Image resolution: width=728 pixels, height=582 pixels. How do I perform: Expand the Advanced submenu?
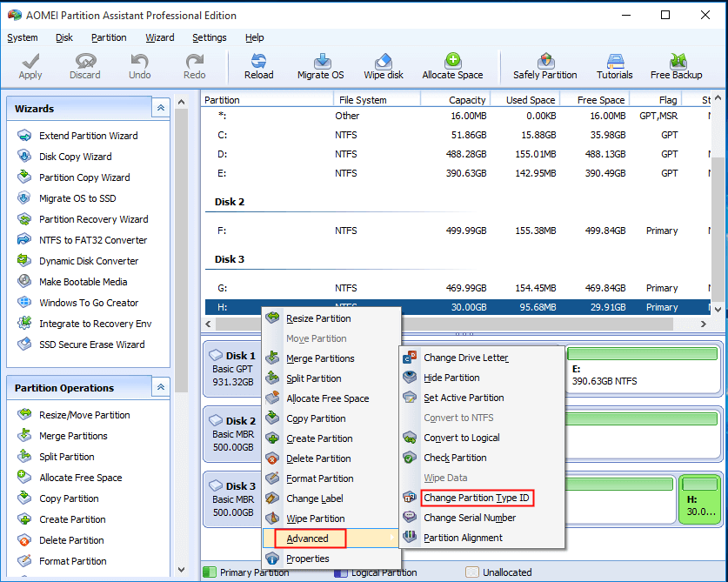[x=309, y=538]
